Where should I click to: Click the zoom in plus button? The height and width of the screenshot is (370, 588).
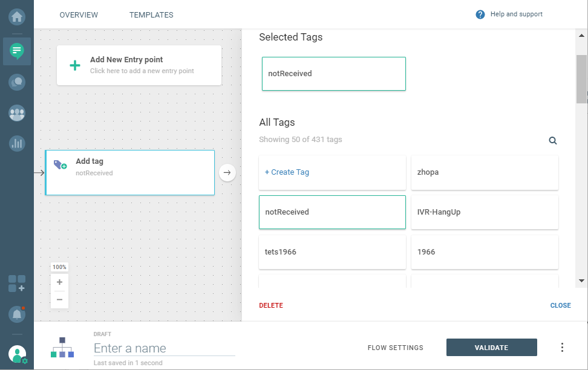[x=59, y=282]
